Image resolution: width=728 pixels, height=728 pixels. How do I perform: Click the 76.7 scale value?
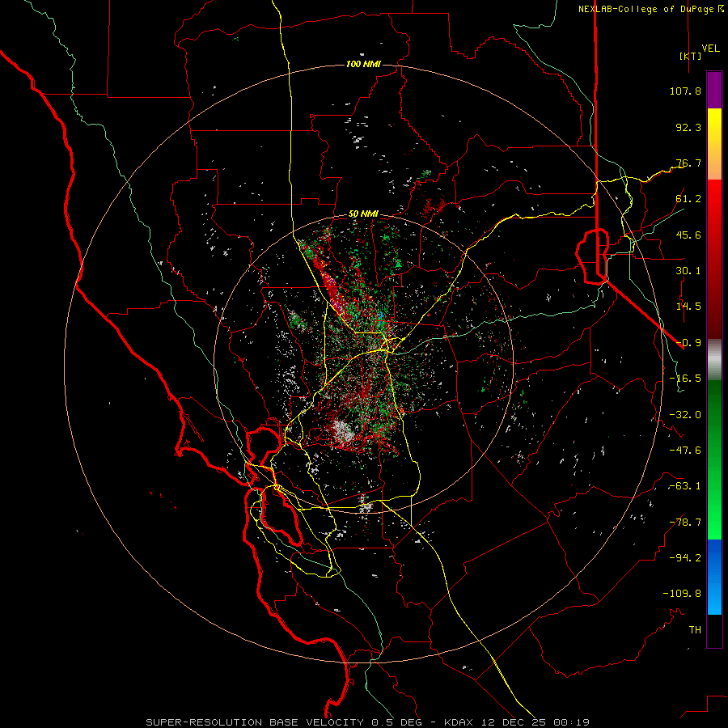(688, 163)
